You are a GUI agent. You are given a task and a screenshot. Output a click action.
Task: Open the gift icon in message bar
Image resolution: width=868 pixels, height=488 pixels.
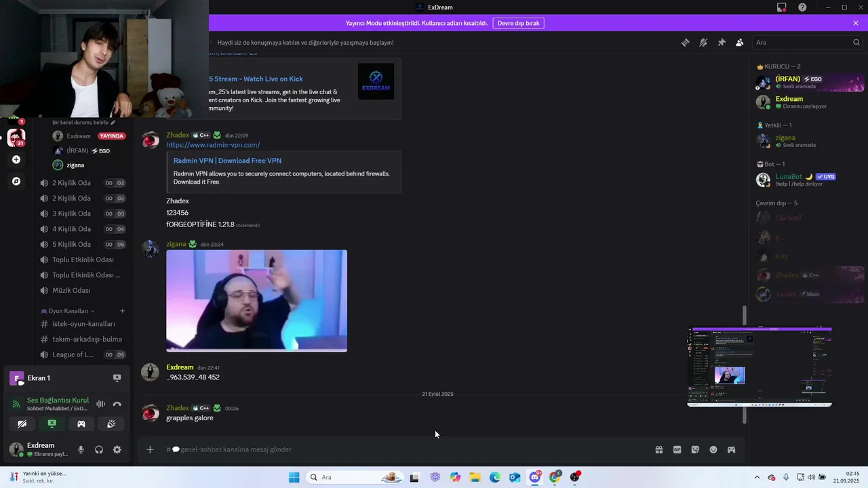pyautogui.click(x=658, y=449)
